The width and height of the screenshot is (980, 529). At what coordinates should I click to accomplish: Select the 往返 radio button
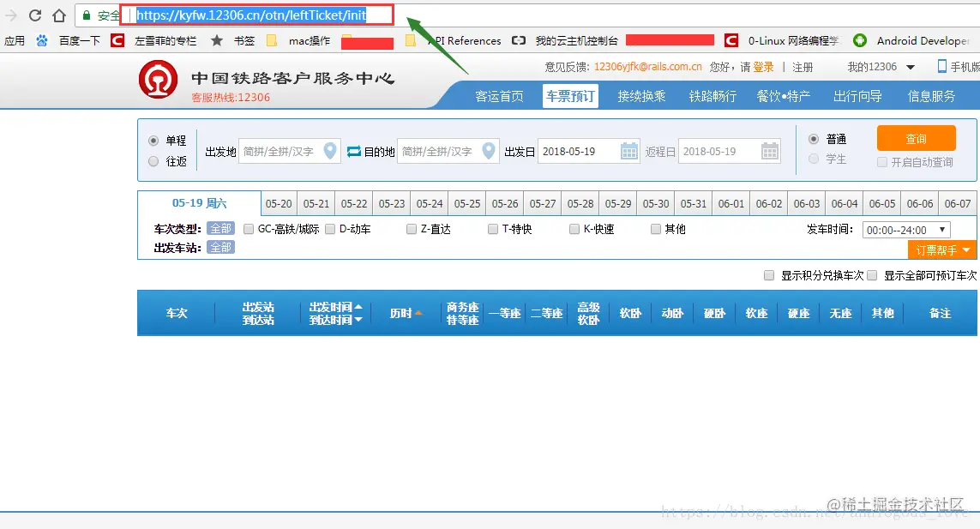153,161
